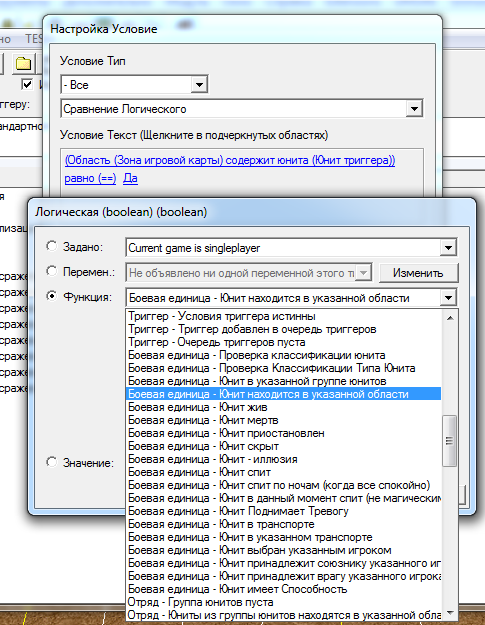Select Юнит выбран указанным игроком item

coord(283,550)
